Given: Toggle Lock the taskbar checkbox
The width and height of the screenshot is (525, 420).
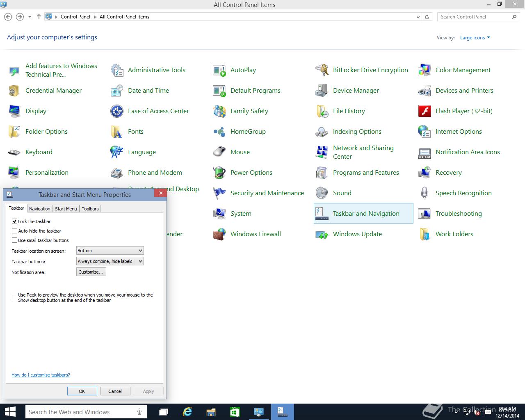Looking at the screenshot, I should tap(15, 221).
